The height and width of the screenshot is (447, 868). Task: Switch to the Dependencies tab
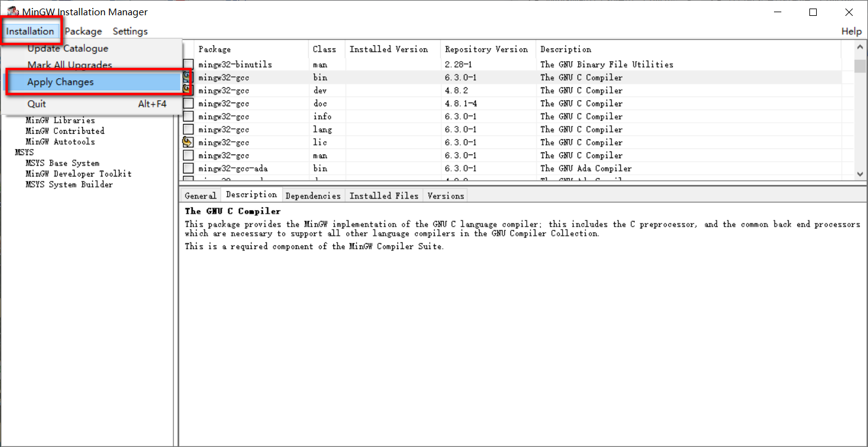[x=313, y=195]
